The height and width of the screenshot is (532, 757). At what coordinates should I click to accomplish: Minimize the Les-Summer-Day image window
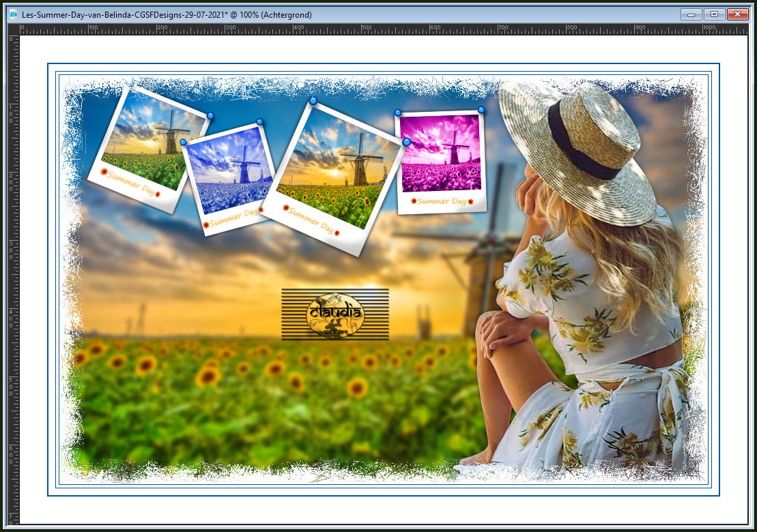691,14
